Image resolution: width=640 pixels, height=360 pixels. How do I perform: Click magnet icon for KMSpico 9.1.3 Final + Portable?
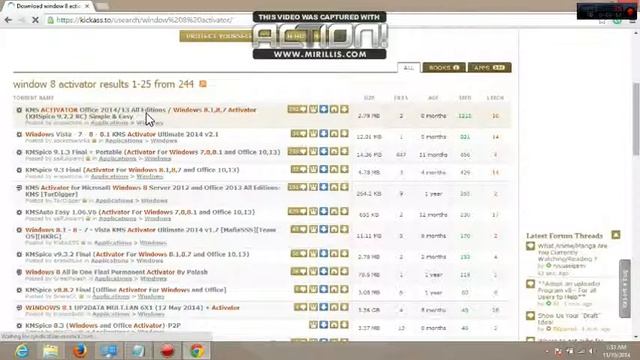[x=334, y=151]
